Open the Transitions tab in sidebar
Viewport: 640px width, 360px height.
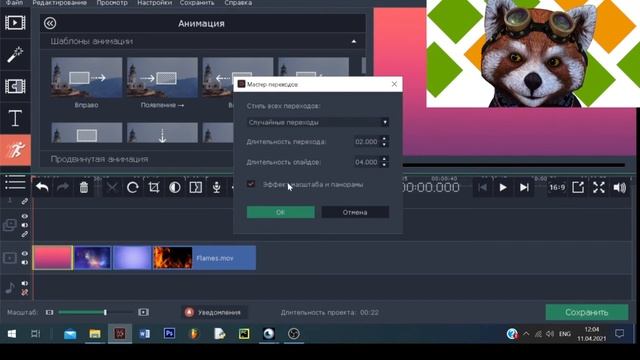(15, 86)
